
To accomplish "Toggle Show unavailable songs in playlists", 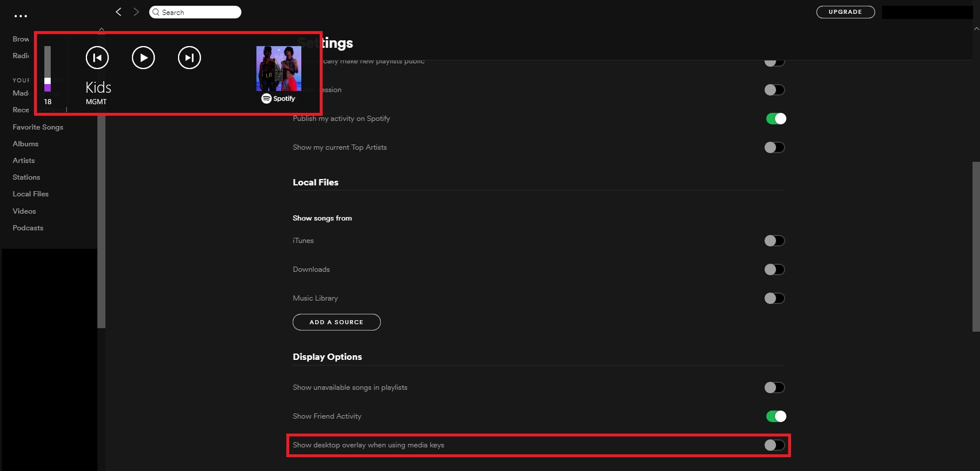I will click(774, 388).
